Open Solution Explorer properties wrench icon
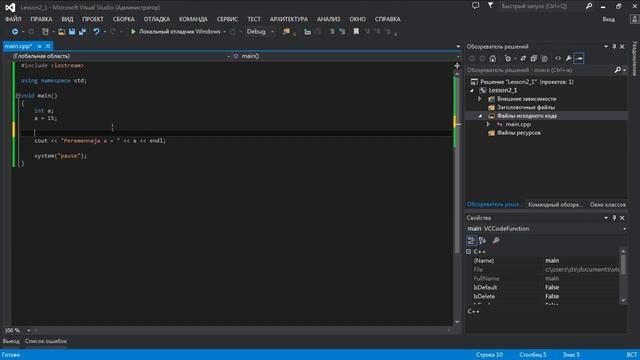The height and width of the screenshot is (360, 640). pos(569,58)
